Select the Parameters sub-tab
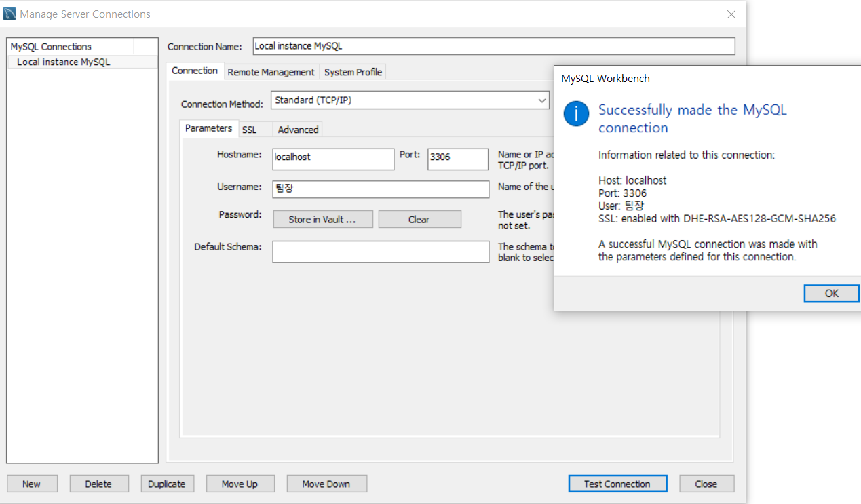Viewport: 861px width, 504px height. click(x=209, y=128)
